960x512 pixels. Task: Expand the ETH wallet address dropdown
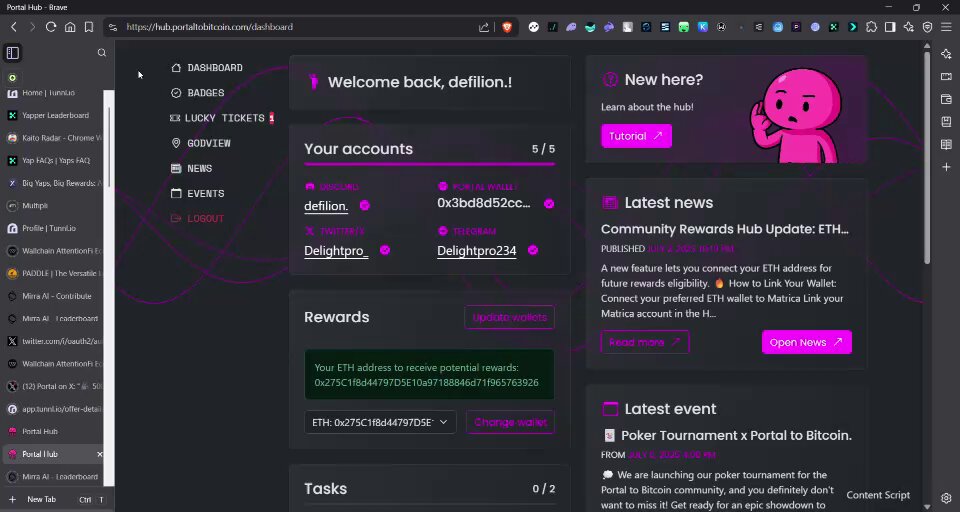pyautogui.click(x=380, y=422)
